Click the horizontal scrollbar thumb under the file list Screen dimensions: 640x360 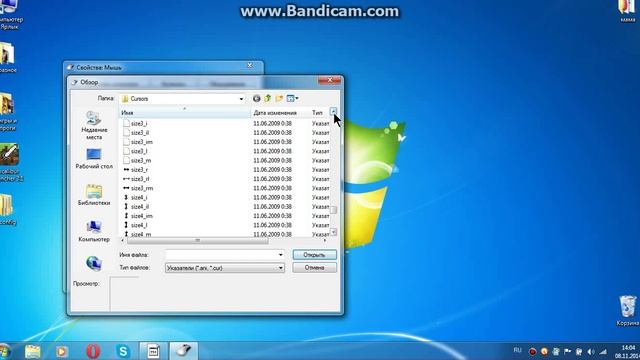(198, 240)
